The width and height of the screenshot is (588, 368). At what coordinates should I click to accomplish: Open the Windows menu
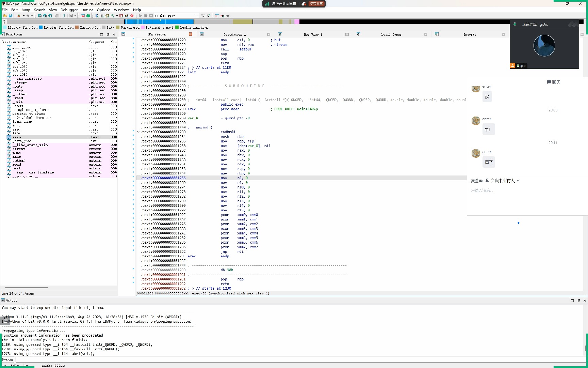(x=121, y=10)
